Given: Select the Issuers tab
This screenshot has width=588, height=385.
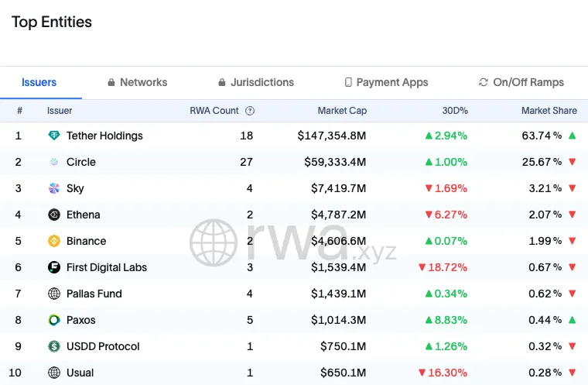Looking at the screenshot, I should (x=39, y=82).
